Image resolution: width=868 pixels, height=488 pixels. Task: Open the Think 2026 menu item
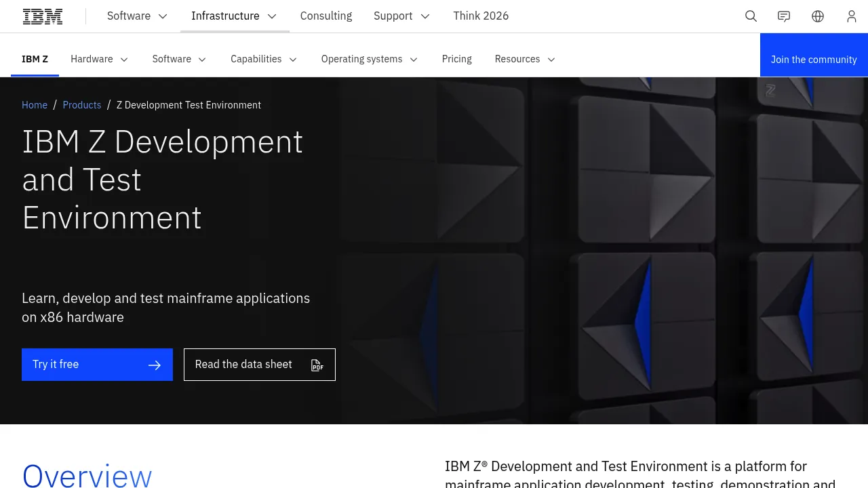pyautogui.click(x=481, y=16)
